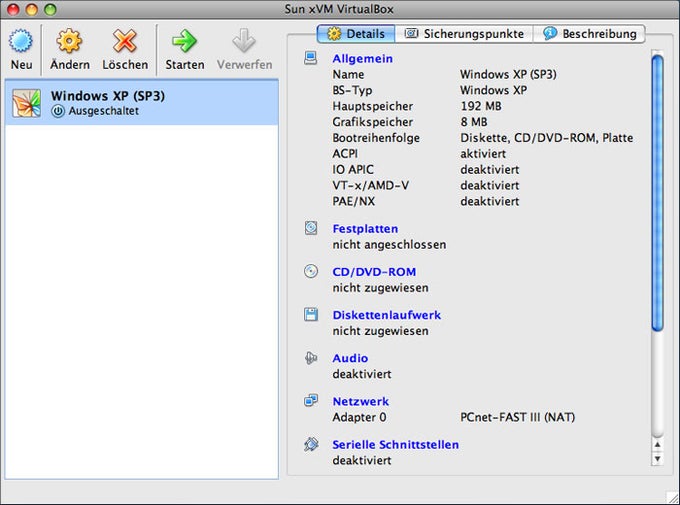Screen dimensions: 680x505
Task: Click the Serielle Schnittstellen plug icon
Action: (x=311, y=444)
